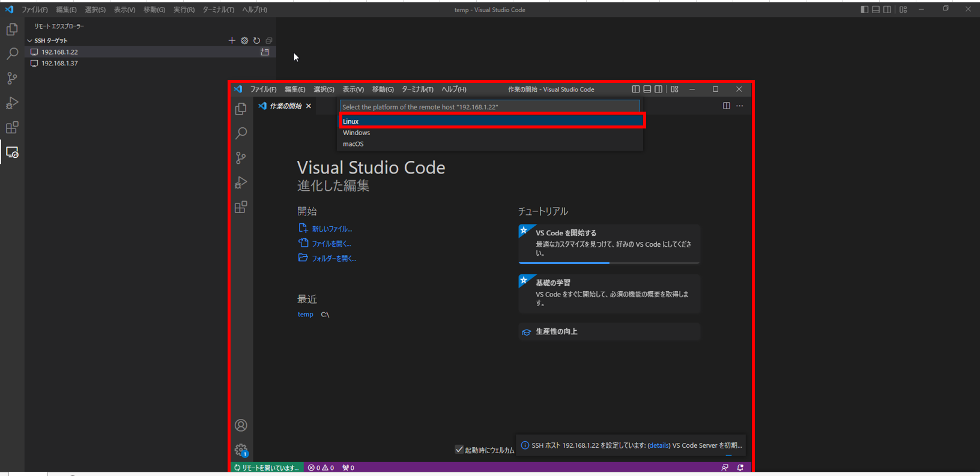The height and width of the screenshot is (476, 980).
Task: Open the recent temp folder link
Action: (x=305, y=315)
